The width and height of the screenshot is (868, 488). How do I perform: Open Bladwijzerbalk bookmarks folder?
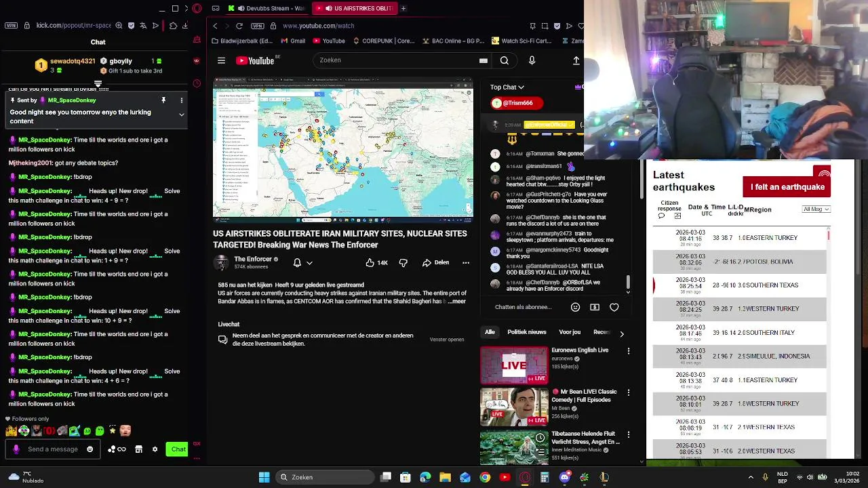click(x=242, y=41)
